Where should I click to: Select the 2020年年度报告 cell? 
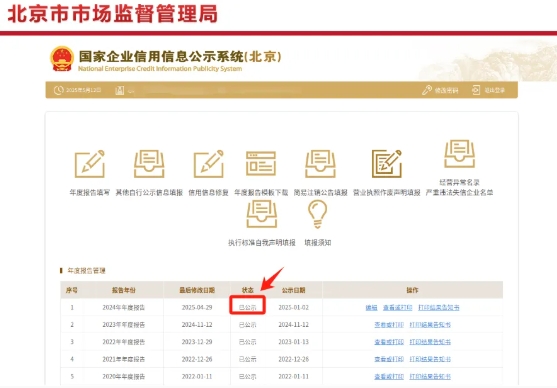tap(124, 377)
